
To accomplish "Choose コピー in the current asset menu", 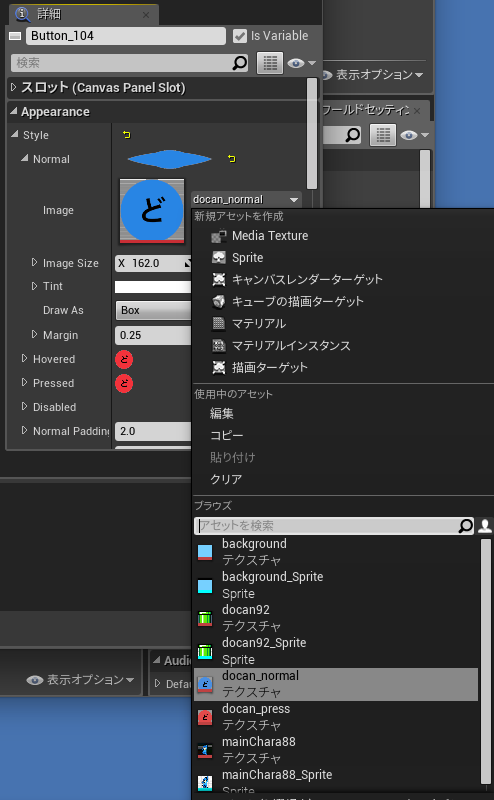I will pos(227,435).
